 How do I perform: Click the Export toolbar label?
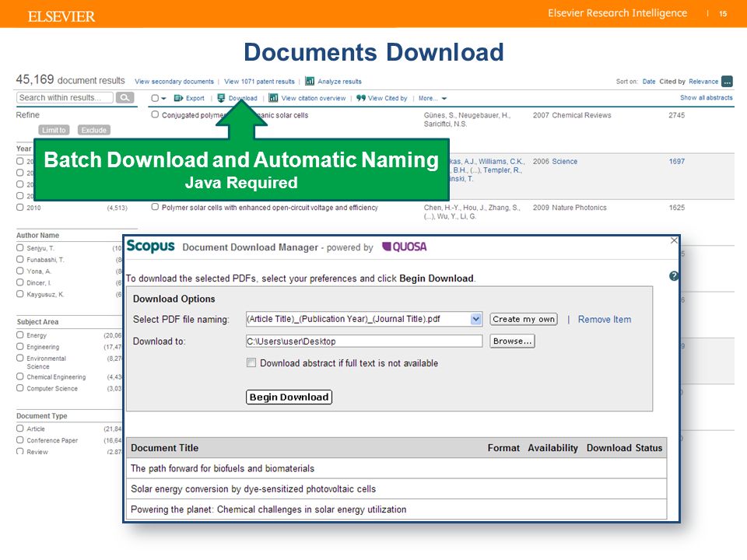(x=195, y=98)
